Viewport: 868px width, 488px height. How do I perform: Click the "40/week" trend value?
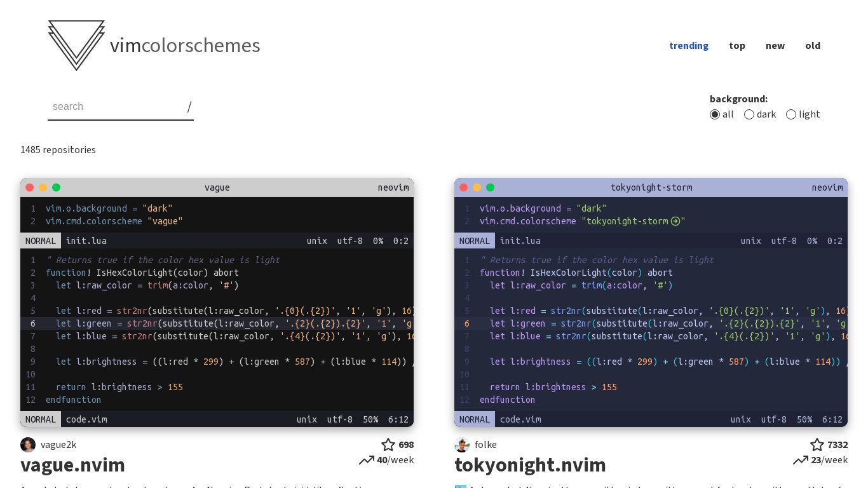tap(395, 460)
